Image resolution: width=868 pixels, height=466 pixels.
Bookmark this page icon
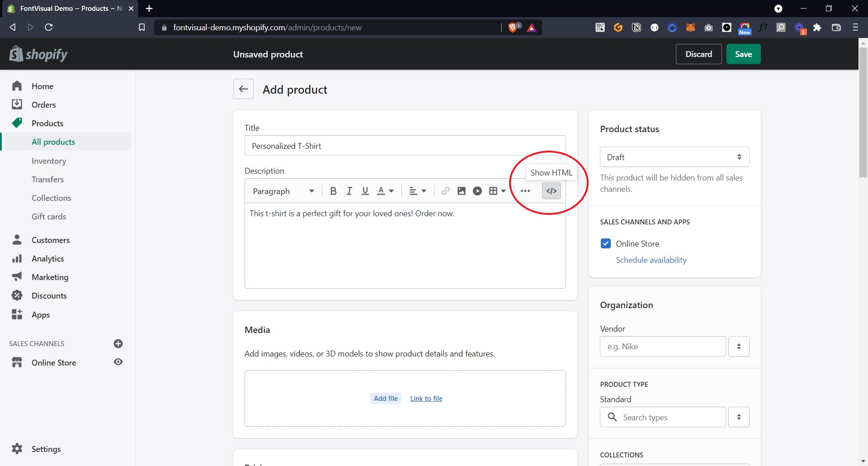tap(142, 27)
